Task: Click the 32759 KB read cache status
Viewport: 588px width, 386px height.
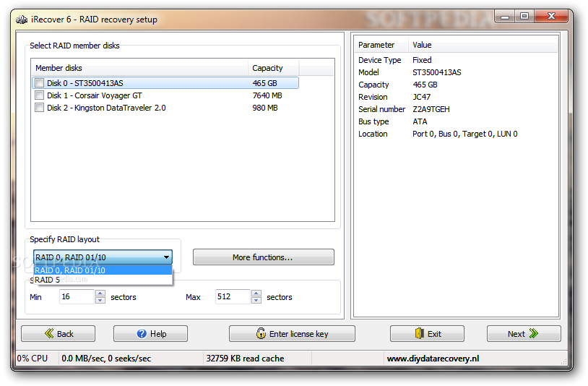Action: click(245, 359)
